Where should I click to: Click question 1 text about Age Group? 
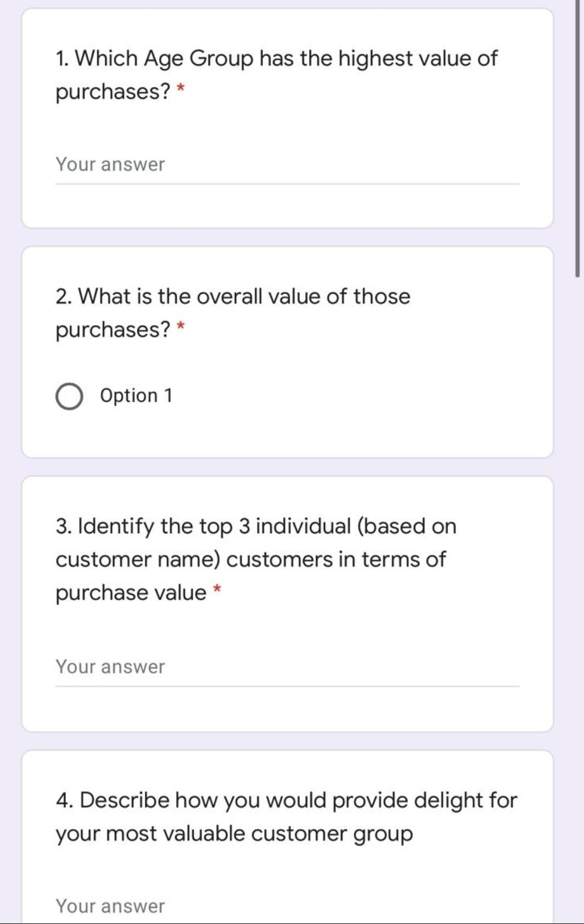pos(274,72)
